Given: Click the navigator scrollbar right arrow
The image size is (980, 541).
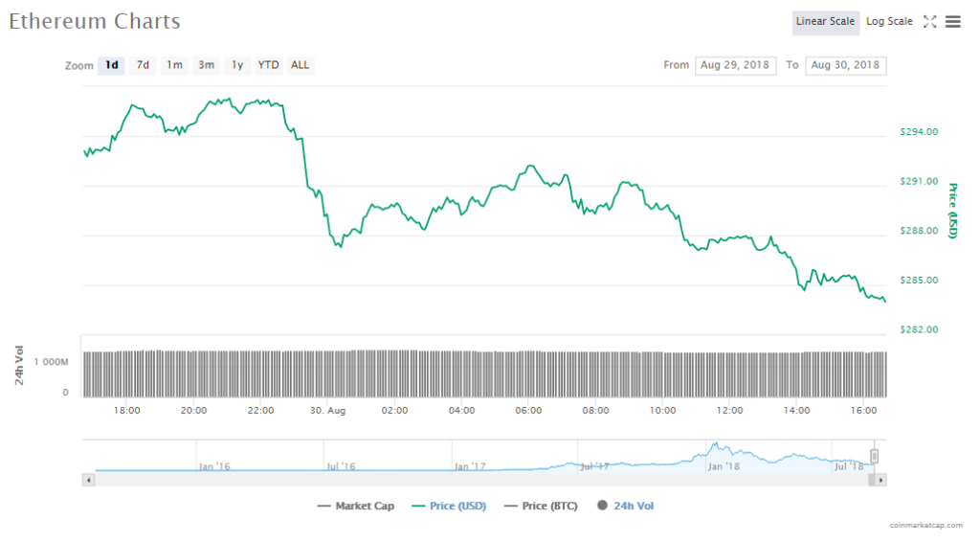Looking at the screenshot, I should coord(880,479).
